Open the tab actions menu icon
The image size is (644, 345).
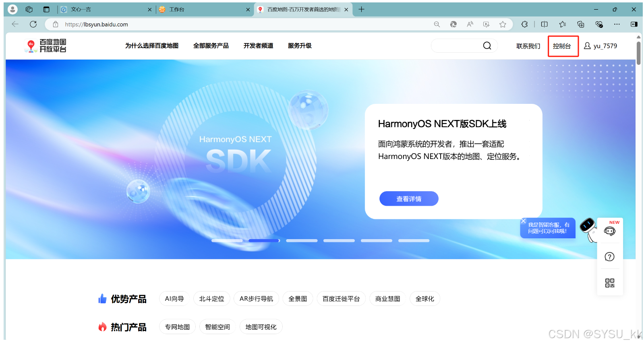pos(46,9)
